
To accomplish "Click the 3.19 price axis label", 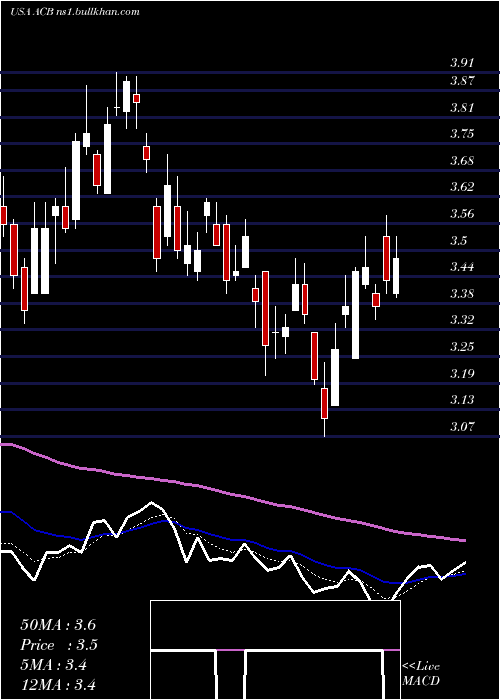I will 462,373.
